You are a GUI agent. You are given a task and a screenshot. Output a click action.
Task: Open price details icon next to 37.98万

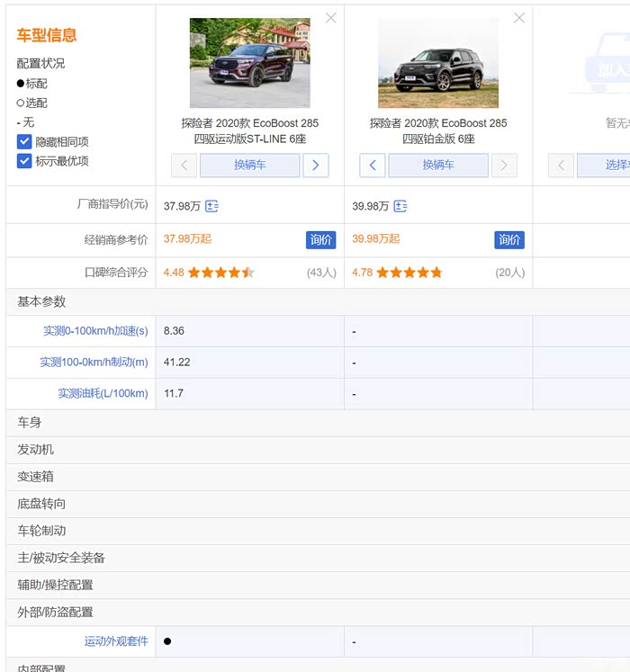pyautogui.click(x=211, y=206)
